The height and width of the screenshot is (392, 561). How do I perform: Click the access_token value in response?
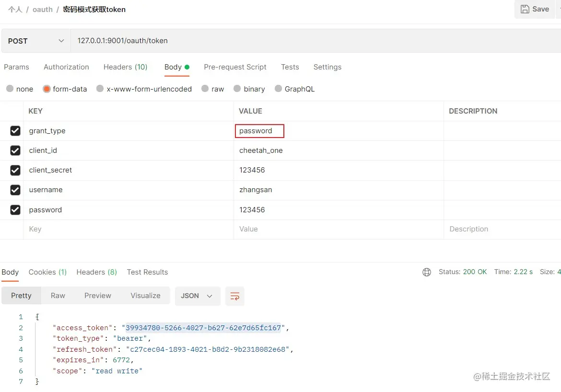[x=203, y=328]
